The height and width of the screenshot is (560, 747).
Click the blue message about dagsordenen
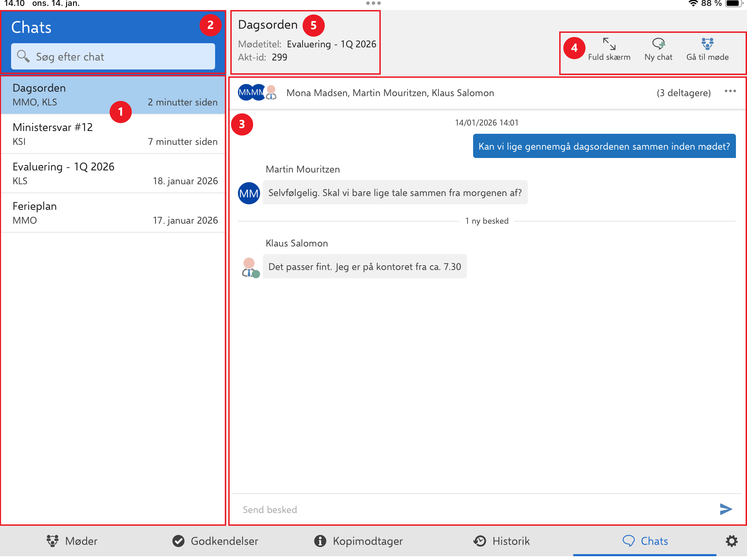point(604,146)
